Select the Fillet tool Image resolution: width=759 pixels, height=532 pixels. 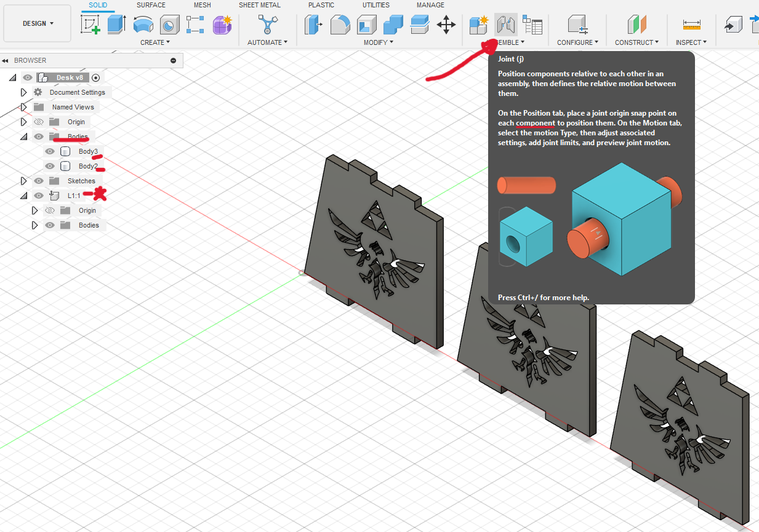tap(340, 25)
